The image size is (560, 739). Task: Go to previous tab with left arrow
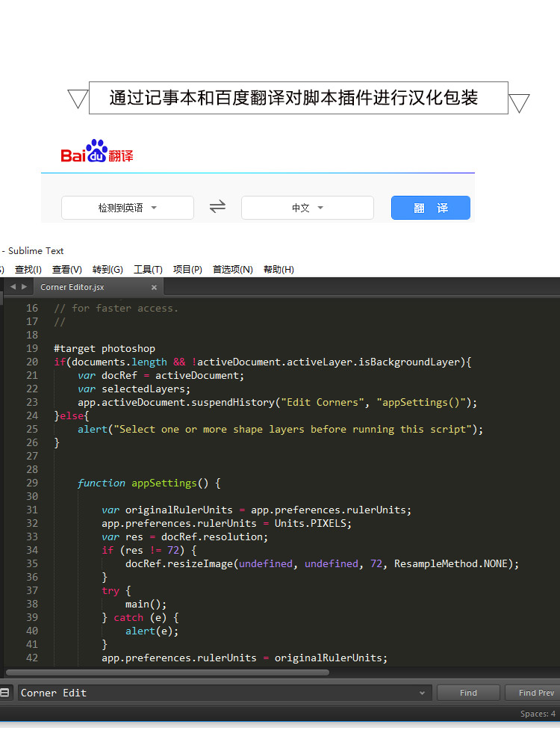pos(13,286)
